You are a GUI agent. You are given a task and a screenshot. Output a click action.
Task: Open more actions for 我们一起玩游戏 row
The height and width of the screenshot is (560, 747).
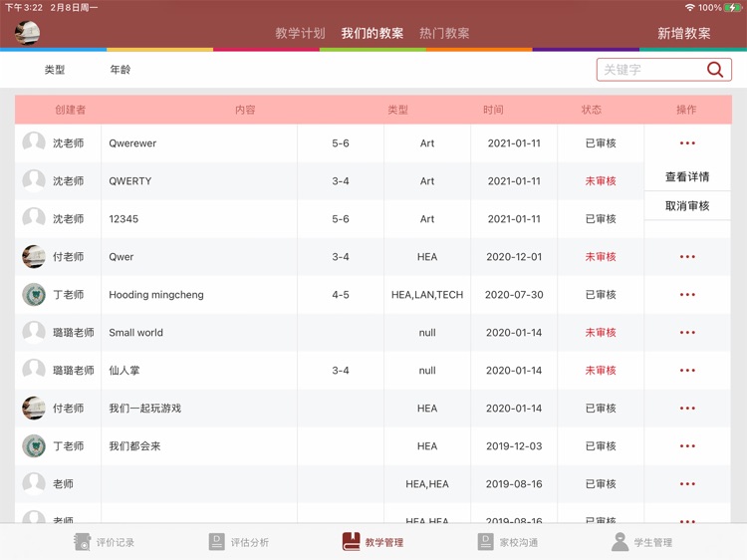pos(687,408)
